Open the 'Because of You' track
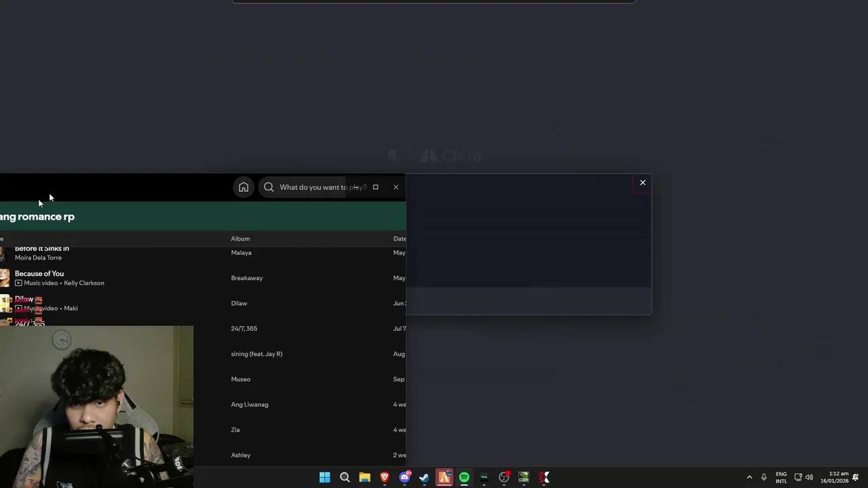Image resolution: width=868 pixels, height=488 pixels. (x=39, y=274)
